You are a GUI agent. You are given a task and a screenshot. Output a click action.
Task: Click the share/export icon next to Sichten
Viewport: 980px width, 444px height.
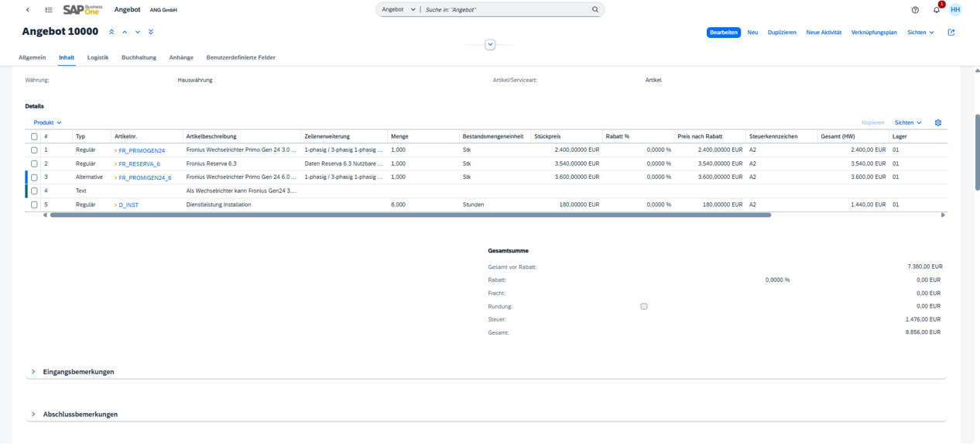(951, 33)
